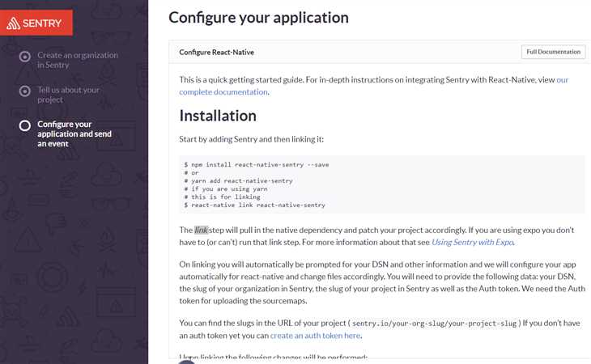Screen dimensions: 591x364
Task: Click the Installation heading
Action: 218,116
